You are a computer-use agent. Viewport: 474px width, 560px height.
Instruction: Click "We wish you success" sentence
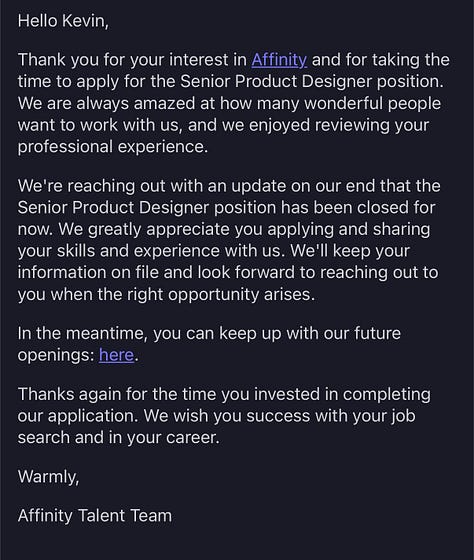tap(279, 416)
